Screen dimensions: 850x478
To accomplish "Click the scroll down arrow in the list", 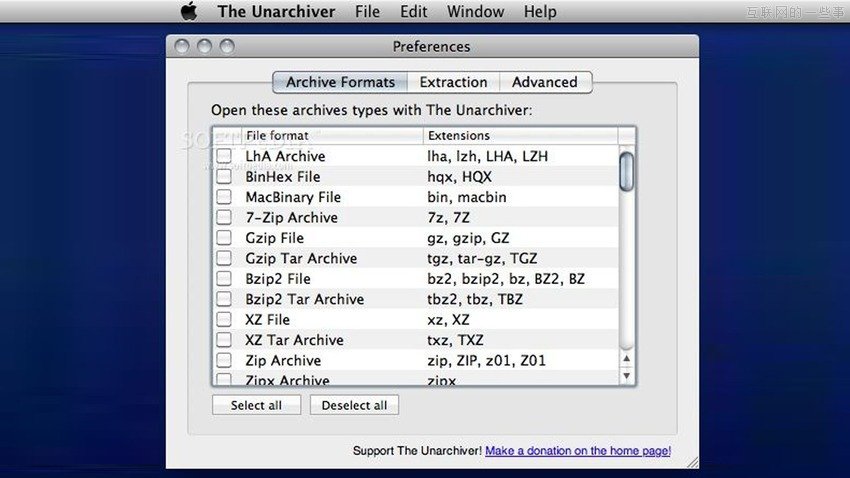I will click(627, 376).
